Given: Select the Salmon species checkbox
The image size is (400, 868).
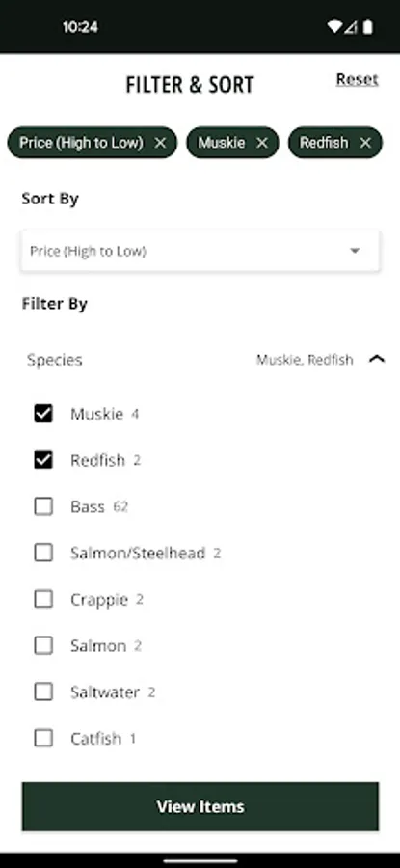Looking at the screenshot, I should tap(43, 645).
